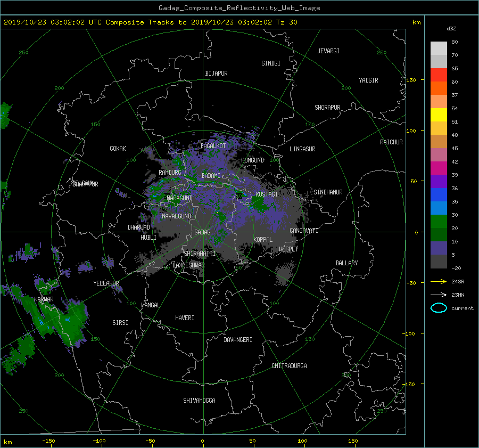The height and width of the screenshot is (448, 479).
Task: Click the NAVALGUND city label
Action: (176, 216)
